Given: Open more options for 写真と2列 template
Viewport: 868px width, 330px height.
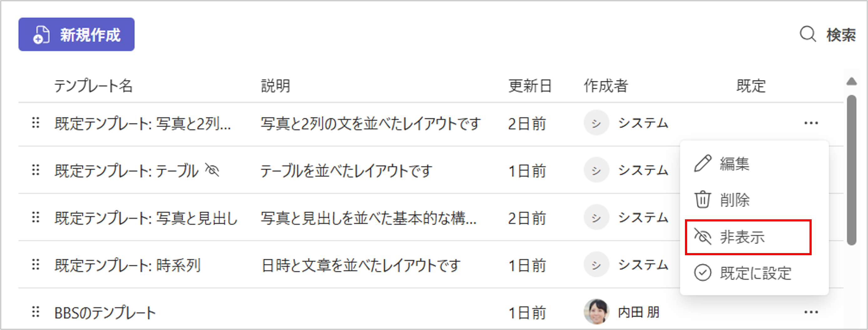Looking at the screenshot, I should point(811,123).
